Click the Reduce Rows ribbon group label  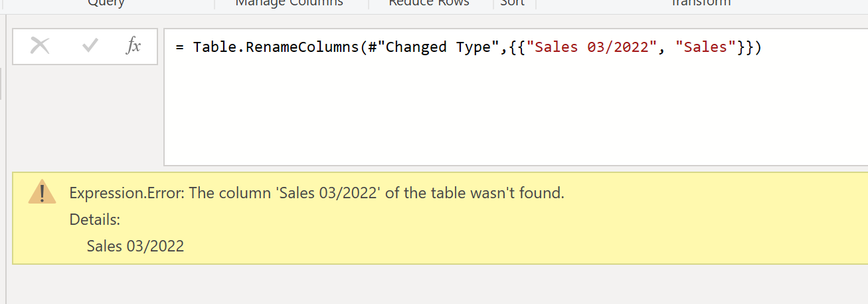tap(429, 3)
